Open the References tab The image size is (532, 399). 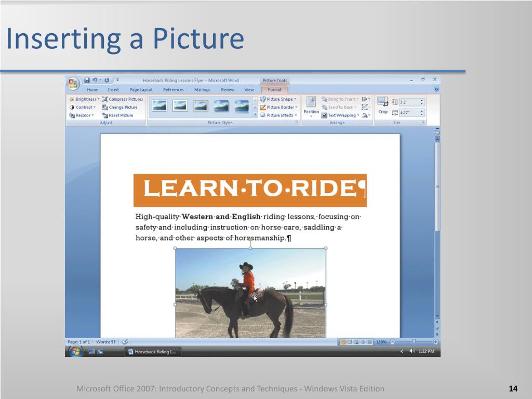pos(174,89)
